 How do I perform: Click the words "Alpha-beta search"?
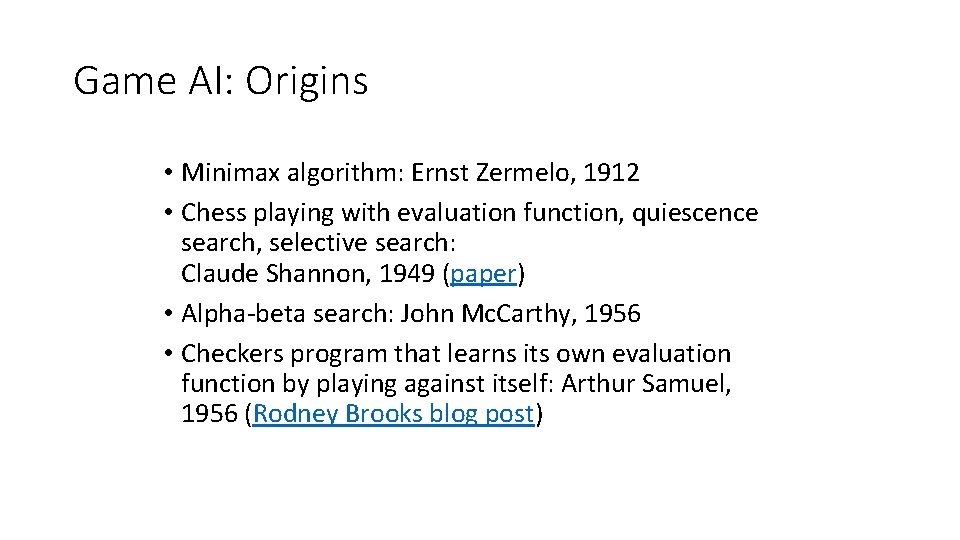(285, 313)
